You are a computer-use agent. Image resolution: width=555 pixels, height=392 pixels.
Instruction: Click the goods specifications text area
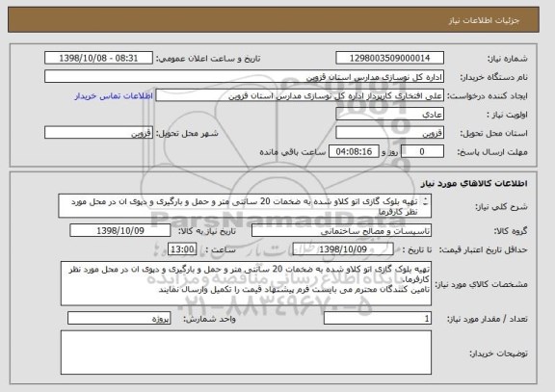click(246, 284)
